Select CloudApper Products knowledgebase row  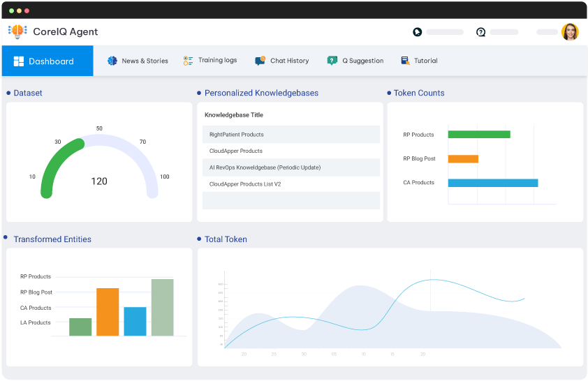(291, 151)
